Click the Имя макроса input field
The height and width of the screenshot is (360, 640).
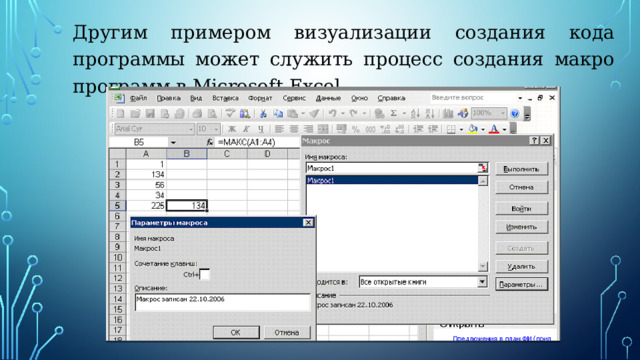(x=392, y=168)
